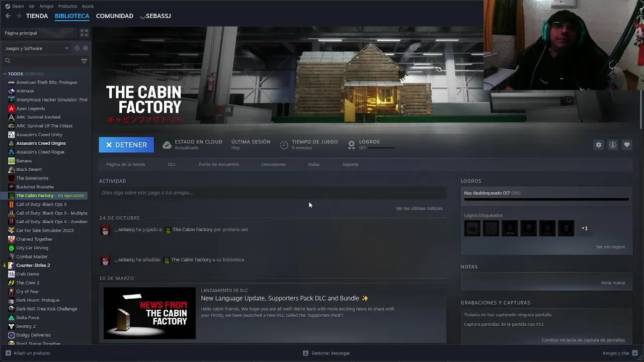The height and width of the screenshot is (362, 644).
Task: Switch to the COMUNIDAD tab
Action: tap(115, 16)
